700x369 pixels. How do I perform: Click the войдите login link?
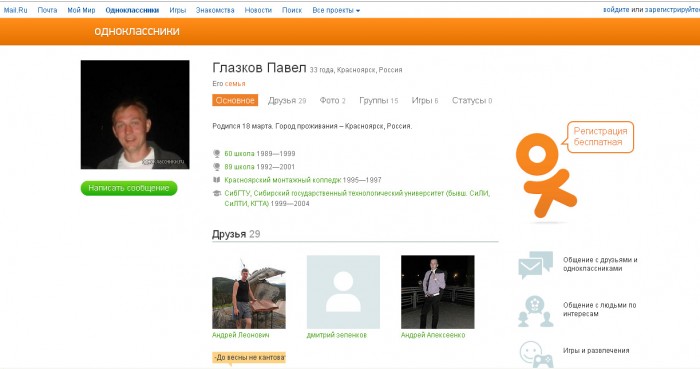click(x=616, y=9)
